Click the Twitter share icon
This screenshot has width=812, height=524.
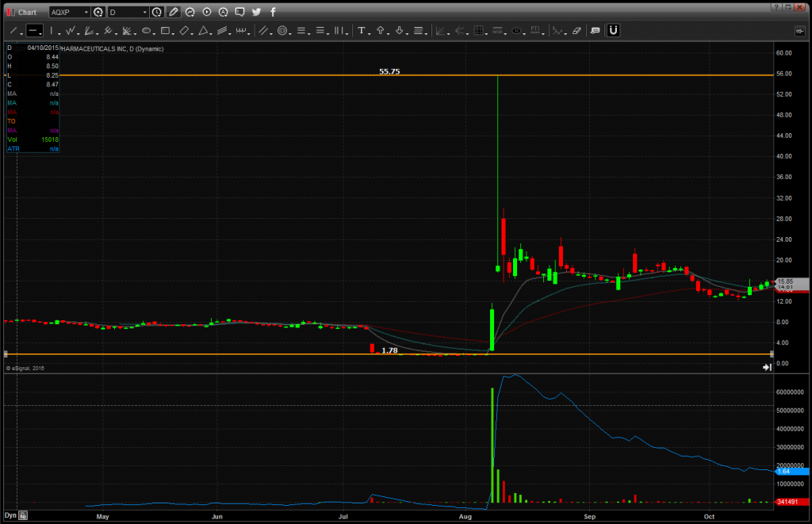[256, 12]
